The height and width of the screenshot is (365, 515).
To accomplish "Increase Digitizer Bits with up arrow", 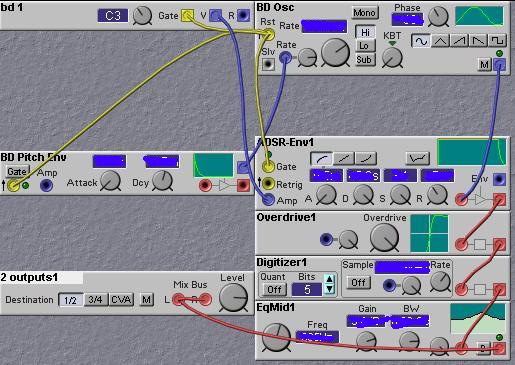I will pos(329,279).
